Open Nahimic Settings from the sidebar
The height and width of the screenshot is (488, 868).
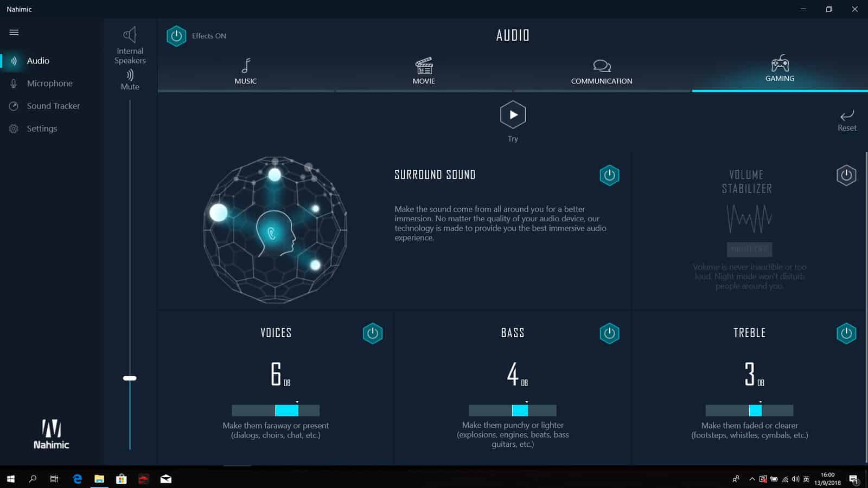click(42, 129)
